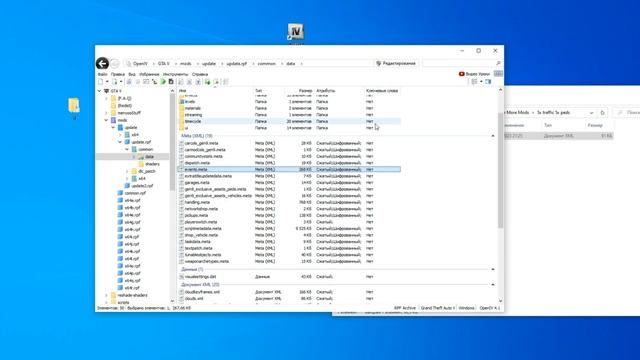Image resolution: width=640 pixels, height=360 pixels.
Task: Sort by the Размер column header
Action: coord(305,91)
